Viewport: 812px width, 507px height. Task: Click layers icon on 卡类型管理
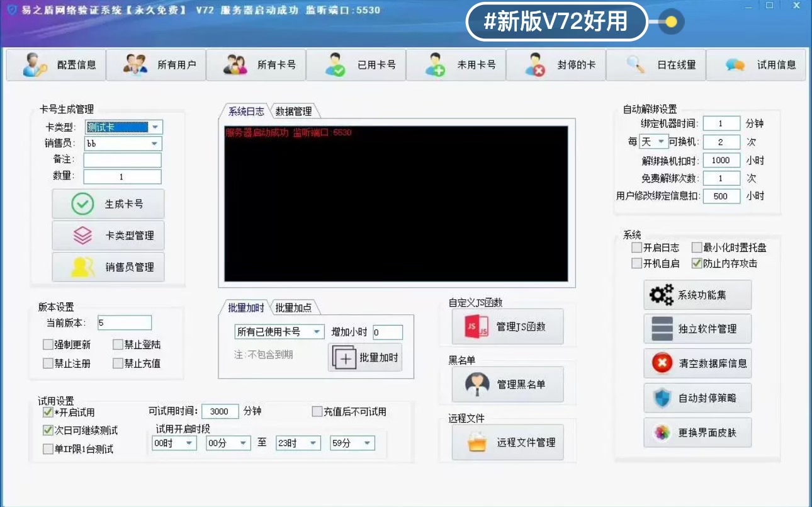coord(82,236)
